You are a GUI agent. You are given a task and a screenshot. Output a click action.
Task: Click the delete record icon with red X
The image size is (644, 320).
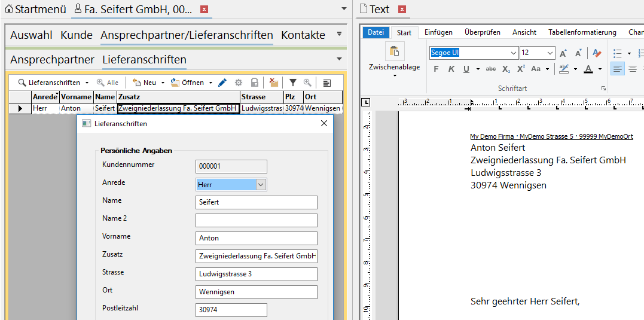click(273, 83)
